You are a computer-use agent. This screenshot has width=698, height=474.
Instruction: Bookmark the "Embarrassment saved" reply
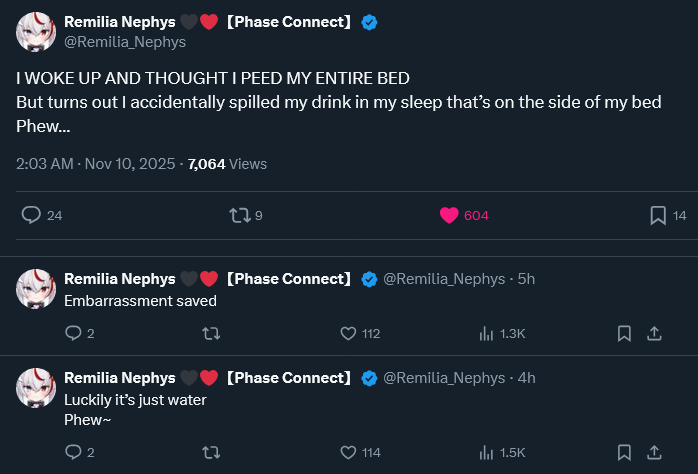624,333
